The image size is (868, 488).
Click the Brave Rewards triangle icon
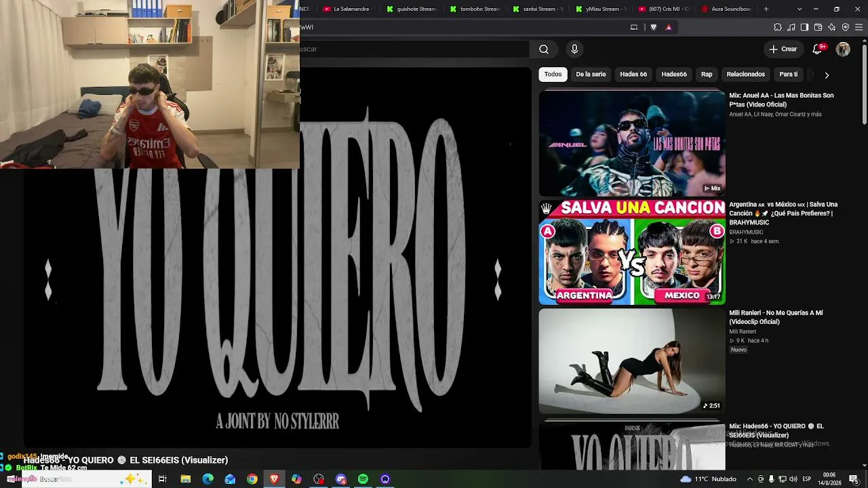pos(669,27)
